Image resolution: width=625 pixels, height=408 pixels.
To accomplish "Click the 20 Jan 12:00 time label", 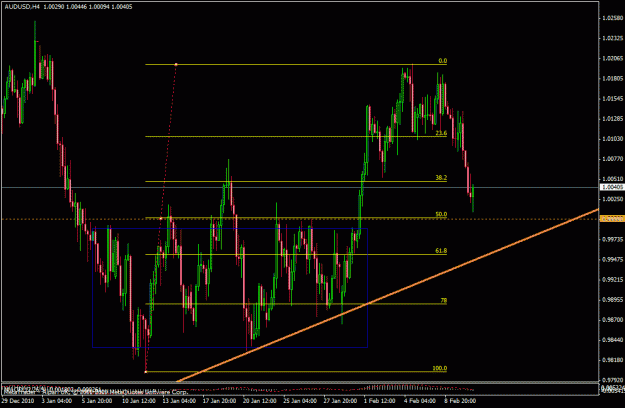I will [x=259, y=400].
